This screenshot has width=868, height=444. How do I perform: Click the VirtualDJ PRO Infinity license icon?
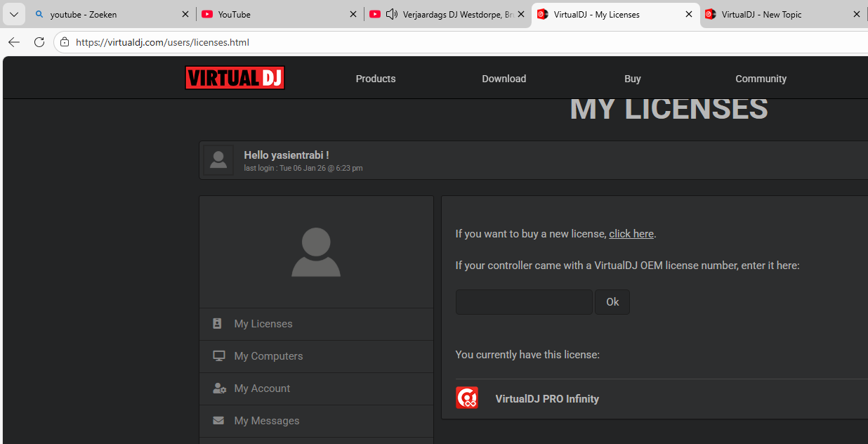(x=467, y=398)
